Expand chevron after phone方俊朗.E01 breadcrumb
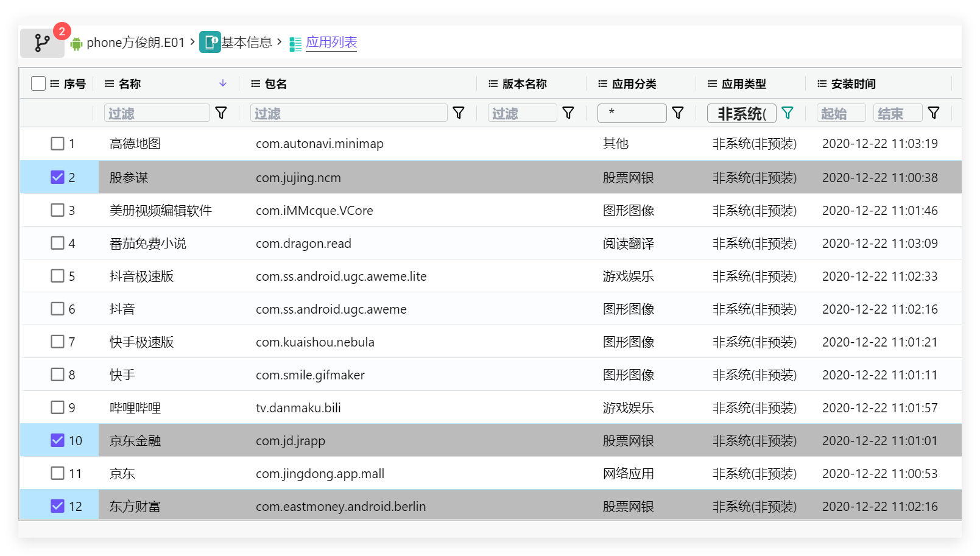This screenshot has width=980, height=556. click(x=192, y=42)
